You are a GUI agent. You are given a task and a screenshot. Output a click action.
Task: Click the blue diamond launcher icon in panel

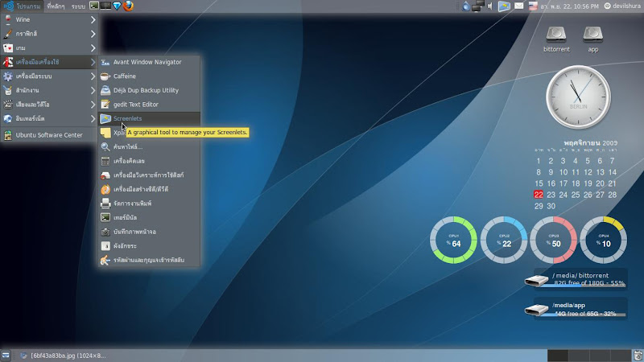117,6
